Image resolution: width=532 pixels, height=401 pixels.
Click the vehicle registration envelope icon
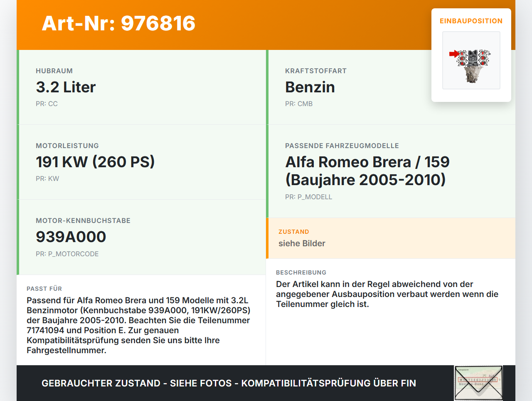click(x=478, y=383)
